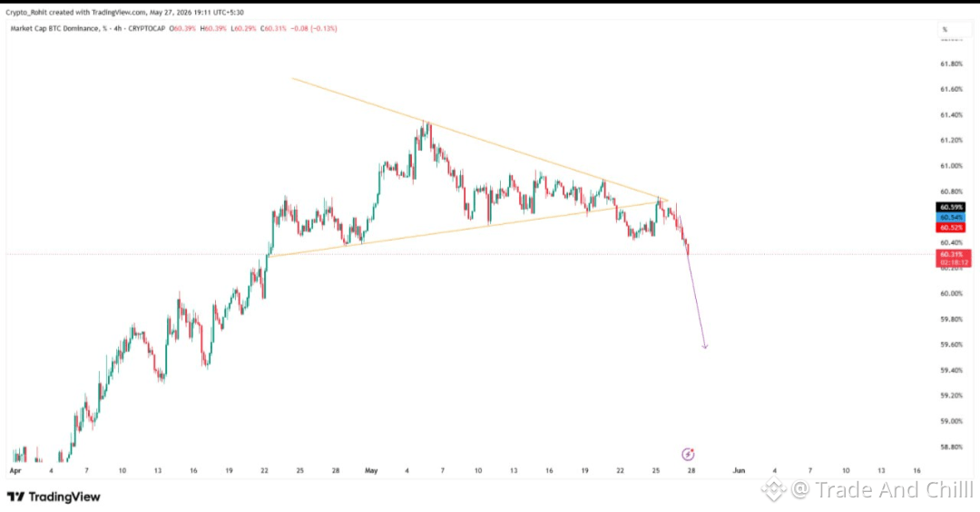Click the 61.20% price axis label
Screen dimensions: 980x512
(951, 140)
